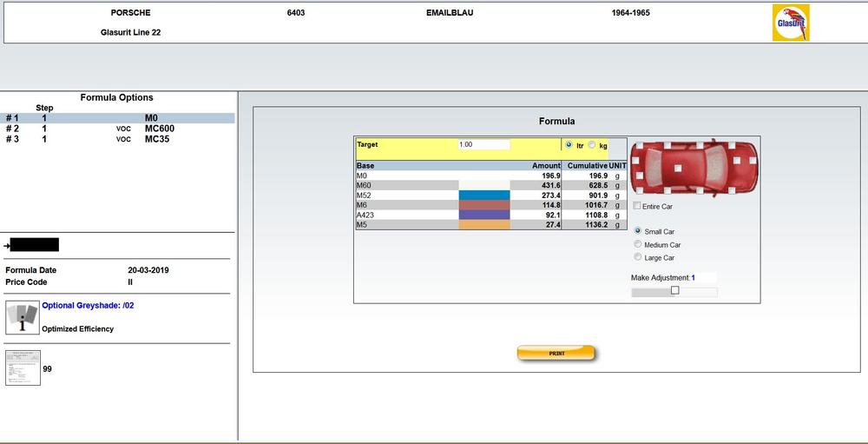Click the color code 6403

click(296, 13)
